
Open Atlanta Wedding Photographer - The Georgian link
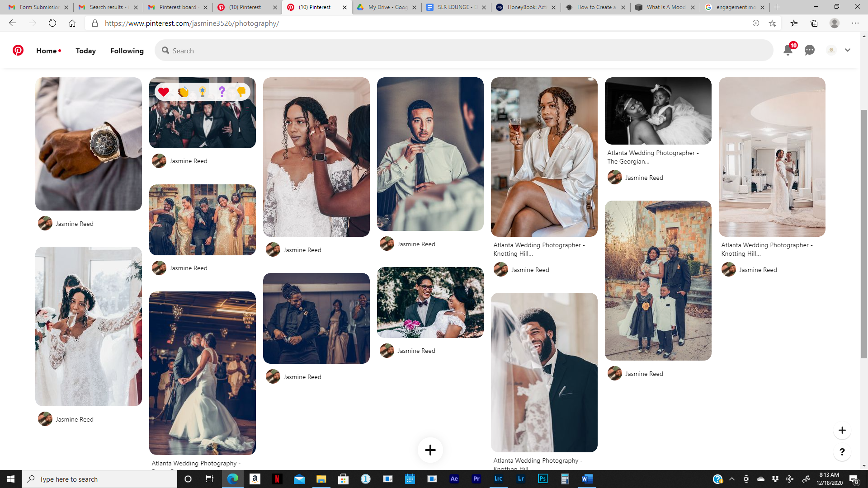(x=653, y=157)
